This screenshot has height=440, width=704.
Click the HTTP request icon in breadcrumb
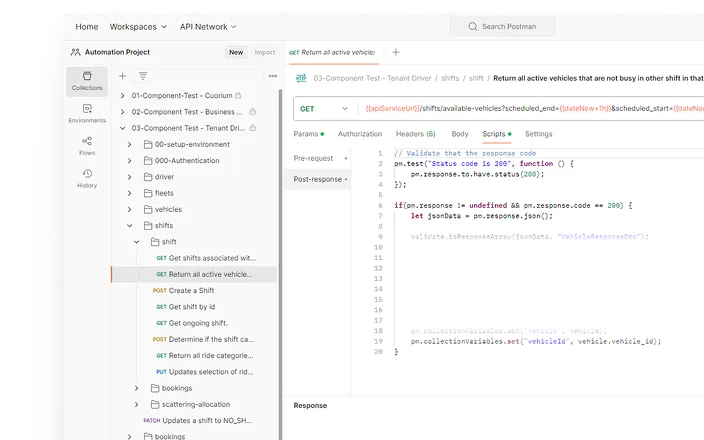pyautogui.click(x=301, y=78)
